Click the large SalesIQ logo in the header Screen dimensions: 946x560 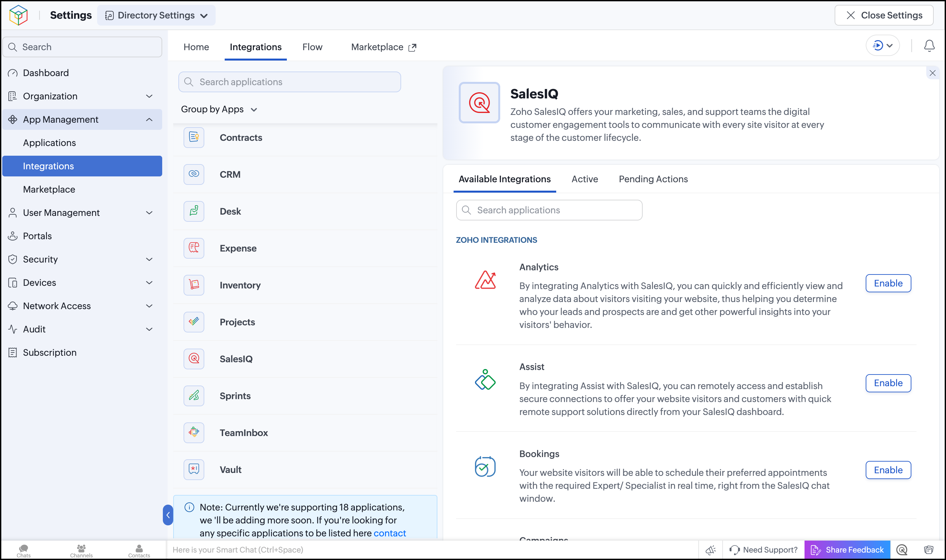coord(479,103)
